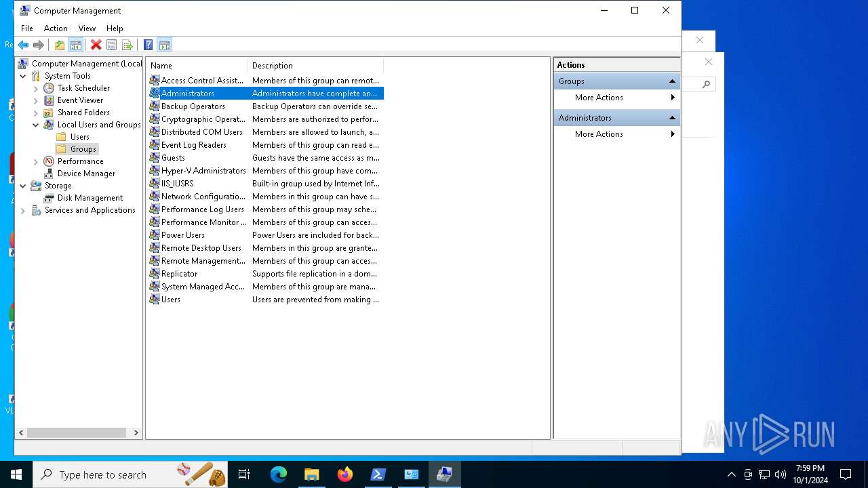Expand the Event Viewer node
Viewport: 868px width, 488px height.
tap(36, 100)
